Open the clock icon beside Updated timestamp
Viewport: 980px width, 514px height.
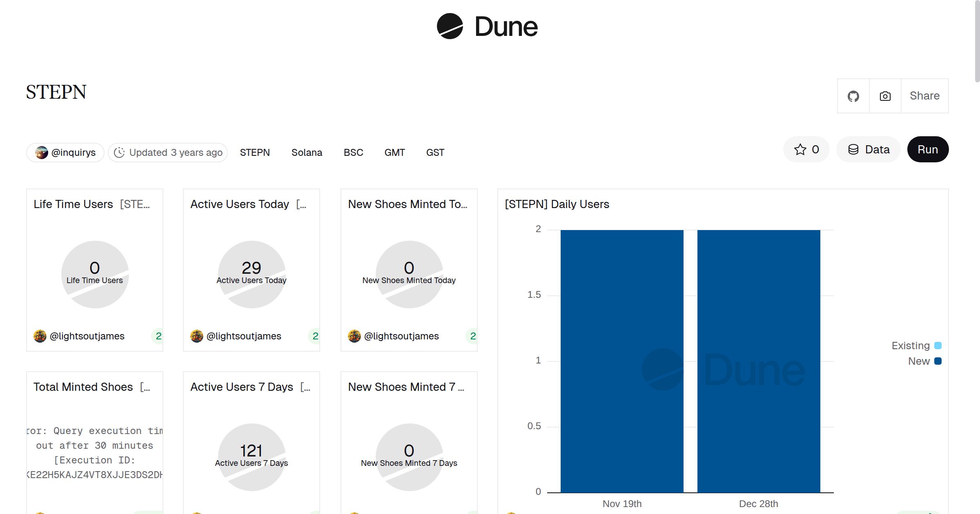point(119,152)
